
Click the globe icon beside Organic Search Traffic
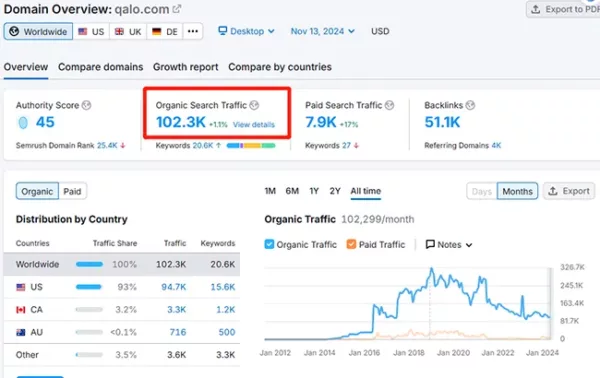pyautogui.click(x=254, y=105)
